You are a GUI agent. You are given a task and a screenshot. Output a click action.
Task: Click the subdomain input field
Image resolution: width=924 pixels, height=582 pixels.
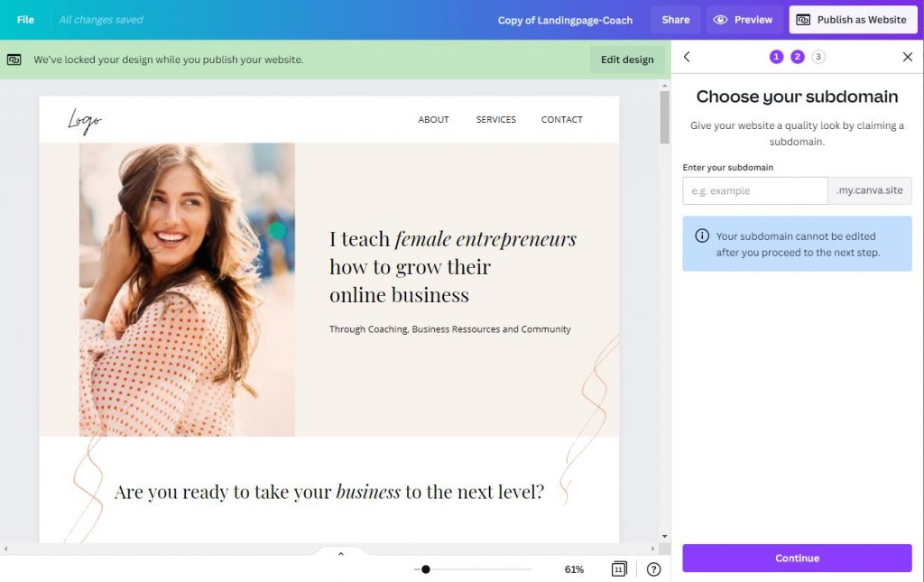click(754, 190)
